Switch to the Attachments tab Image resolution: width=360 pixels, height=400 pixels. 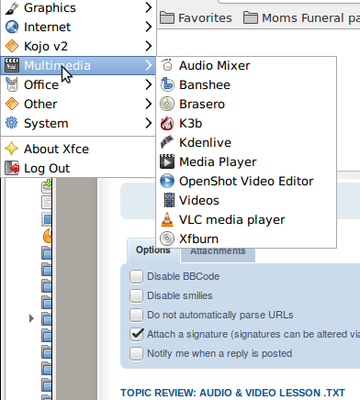point(218,251)
